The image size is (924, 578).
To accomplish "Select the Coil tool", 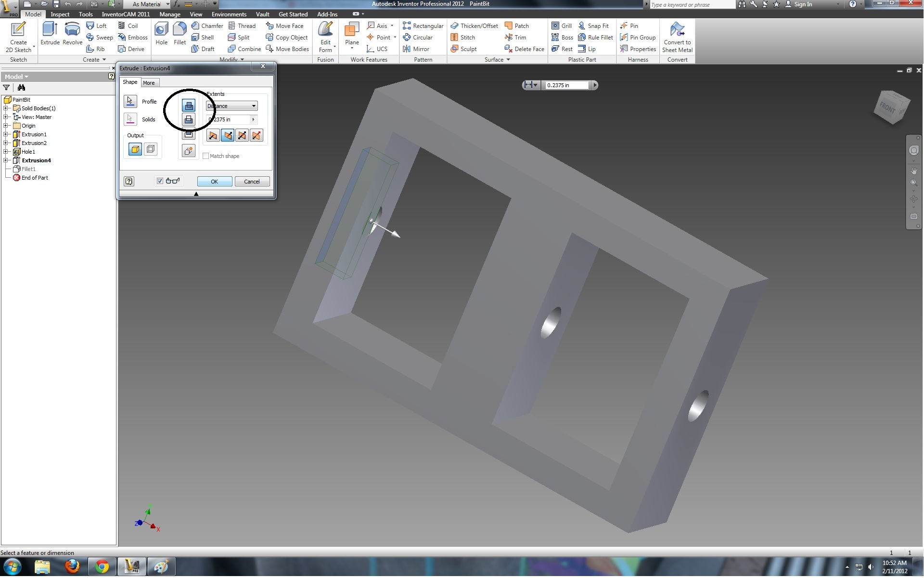I will 128,26.
